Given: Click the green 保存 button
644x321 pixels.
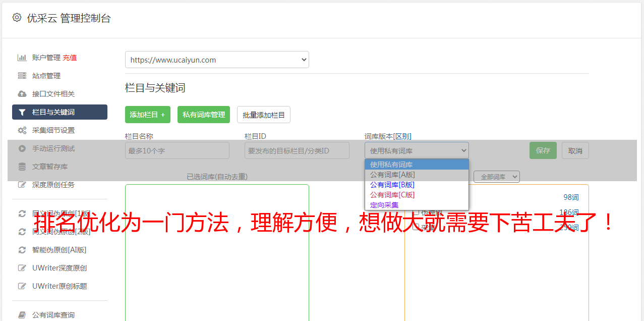Looking at the screenshot, I should [543, 150].
